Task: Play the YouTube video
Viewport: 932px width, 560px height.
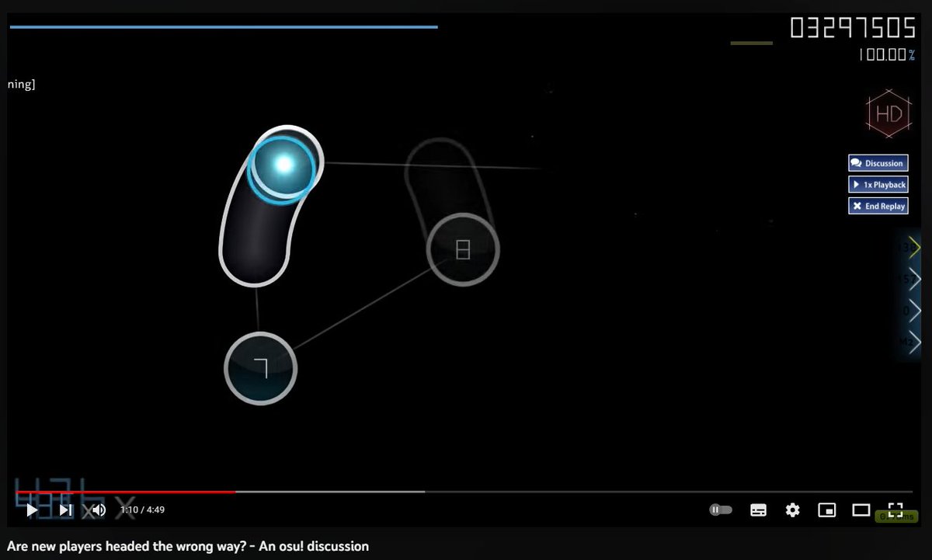Action: click(32, 510)
